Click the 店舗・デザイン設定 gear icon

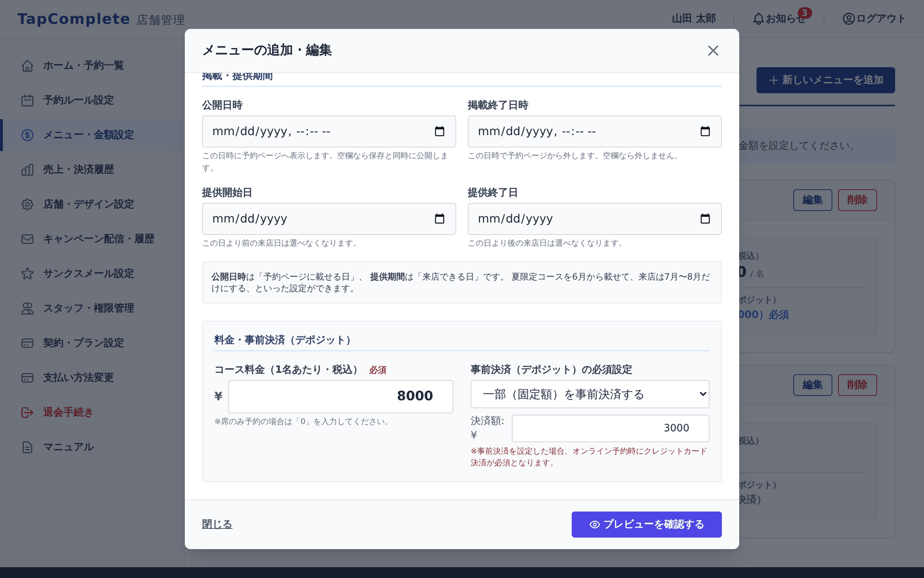point(27,204)
